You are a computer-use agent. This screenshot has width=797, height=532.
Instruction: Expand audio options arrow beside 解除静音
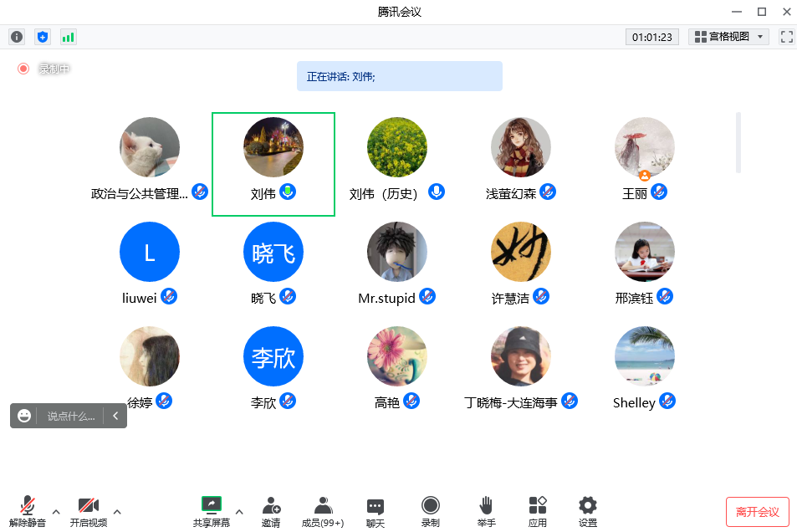coord(56,512)
